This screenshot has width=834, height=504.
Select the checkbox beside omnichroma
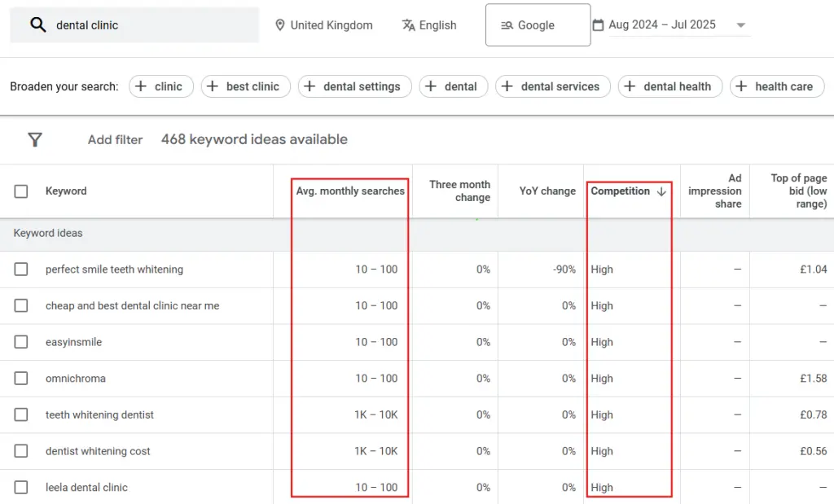21,378
